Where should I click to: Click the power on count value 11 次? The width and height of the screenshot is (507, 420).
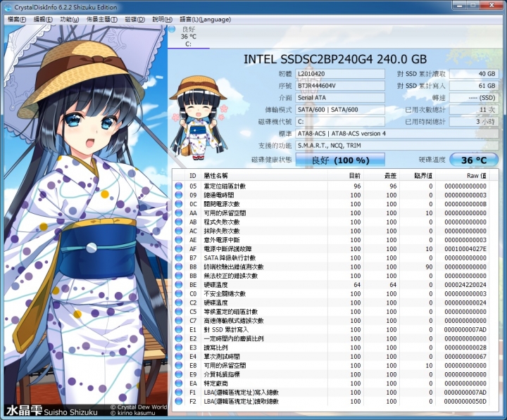474,110
